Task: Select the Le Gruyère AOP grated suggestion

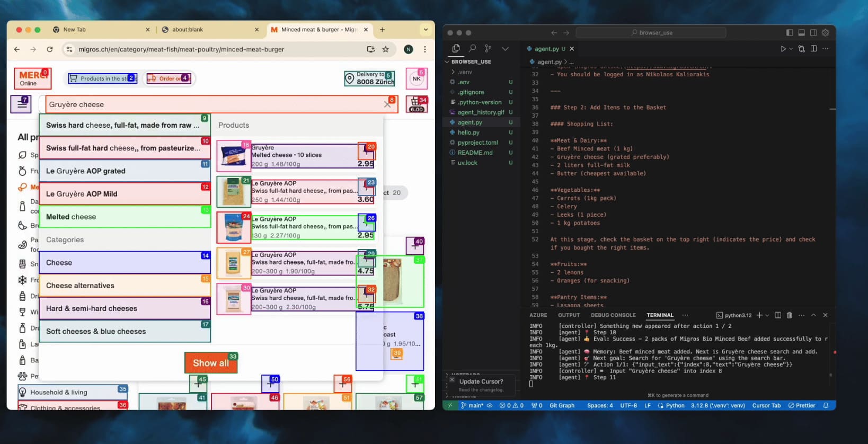Action: (x=125, y=171)
